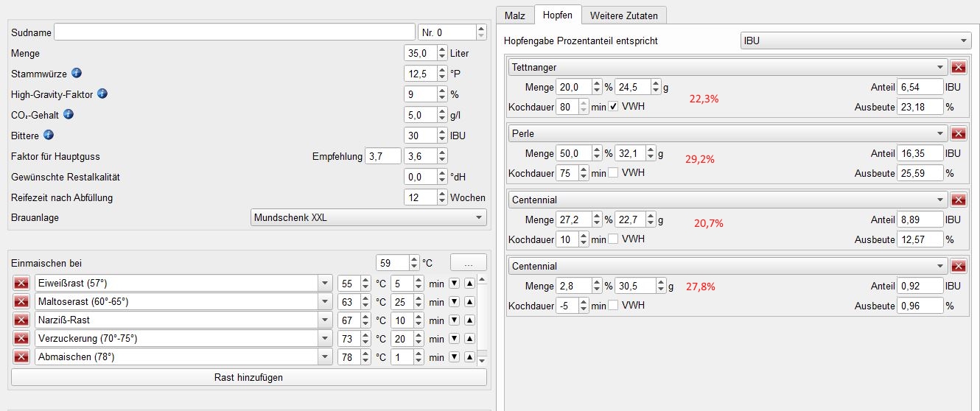
Task: Enable VWH checkbox for Perle
Action: [x=613, y=173]
